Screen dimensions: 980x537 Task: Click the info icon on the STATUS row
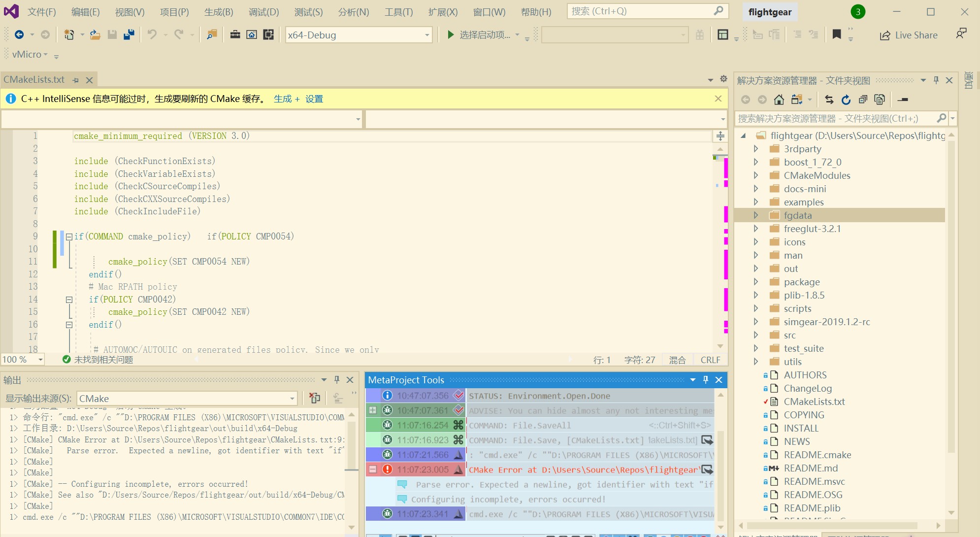coord(388,396)
